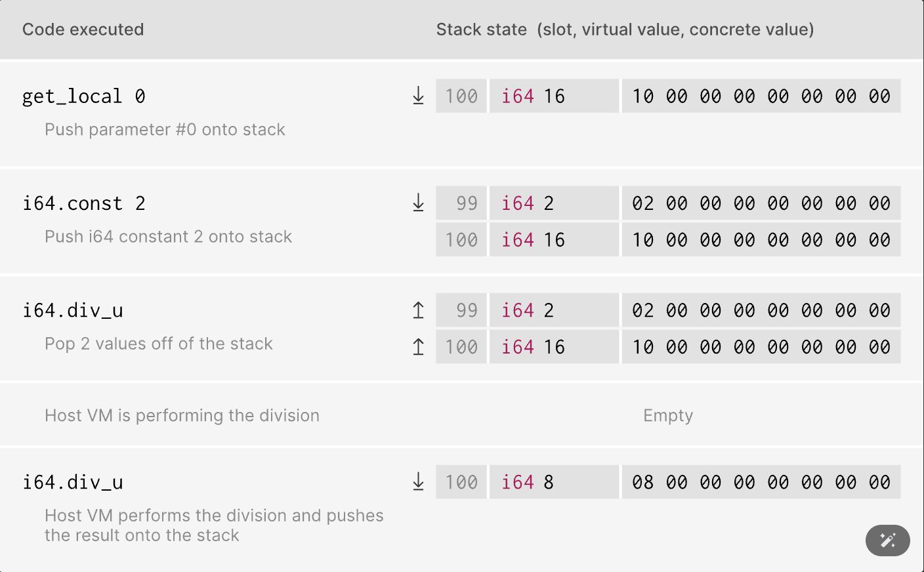Click the hex bytes starting with 08

point(761,482)
